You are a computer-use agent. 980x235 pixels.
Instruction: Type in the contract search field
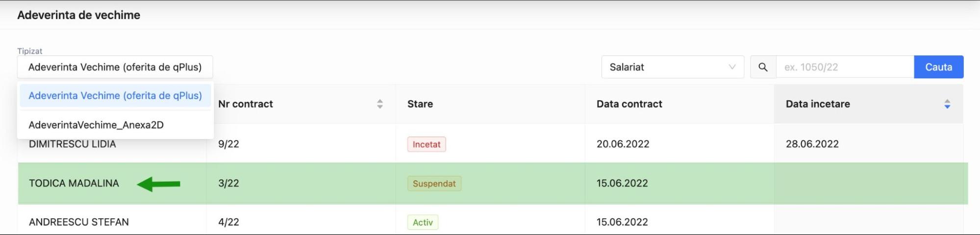[x=844, y=67]
